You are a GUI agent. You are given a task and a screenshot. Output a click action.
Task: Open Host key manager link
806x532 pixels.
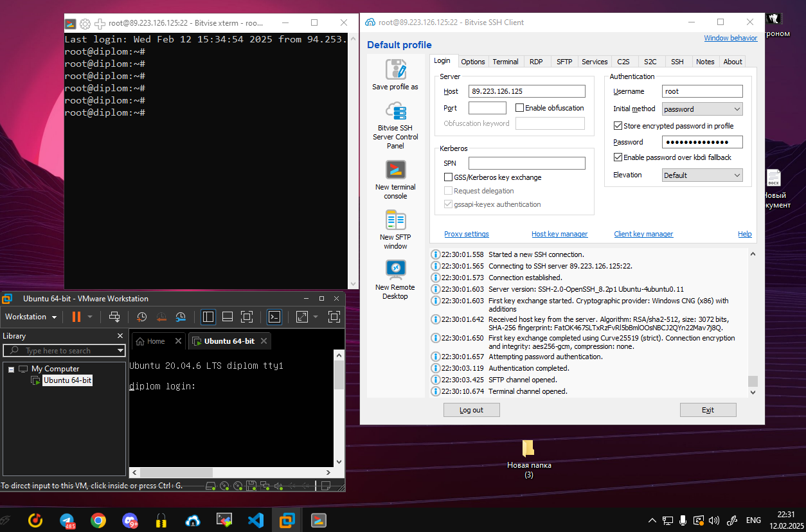click(559, 234)
